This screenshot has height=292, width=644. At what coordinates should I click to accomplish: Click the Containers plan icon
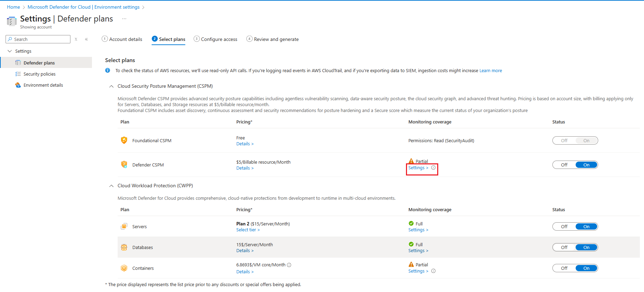(x=124, y=268)
